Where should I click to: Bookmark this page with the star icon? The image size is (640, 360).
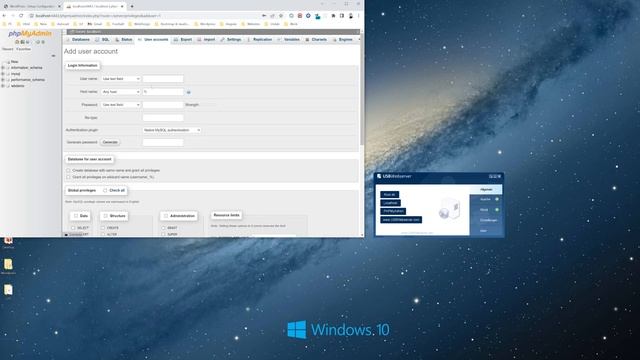coord(281,16)
